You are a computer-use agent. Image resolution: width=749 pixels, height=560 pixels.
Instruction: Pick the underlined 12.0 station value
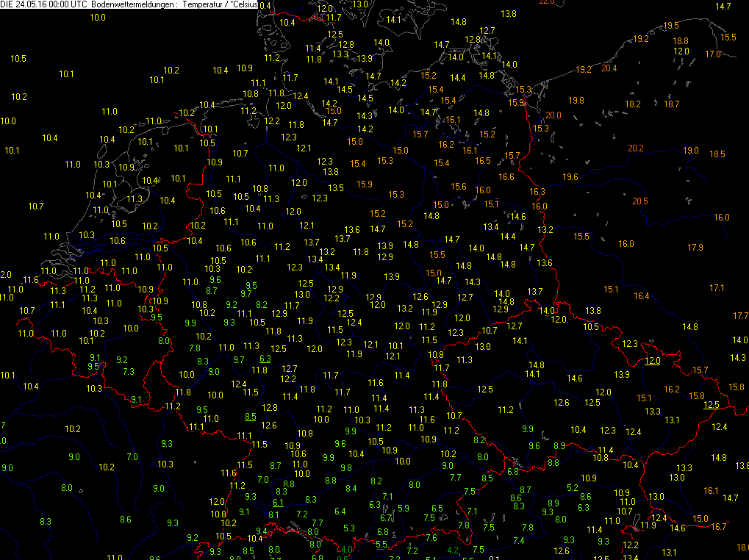(652, 361)
